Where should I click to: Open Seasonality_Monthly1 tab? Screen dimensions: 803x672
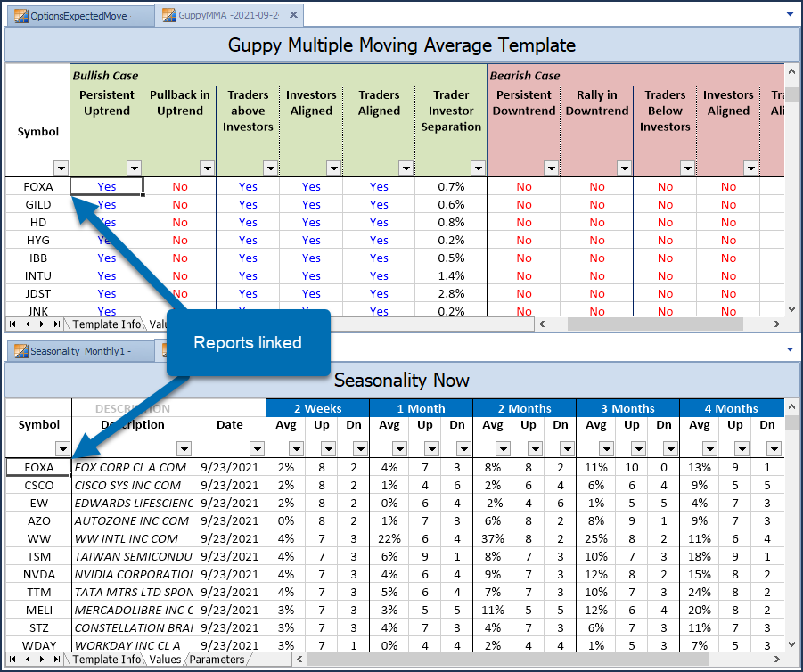(x=79, y=351)
